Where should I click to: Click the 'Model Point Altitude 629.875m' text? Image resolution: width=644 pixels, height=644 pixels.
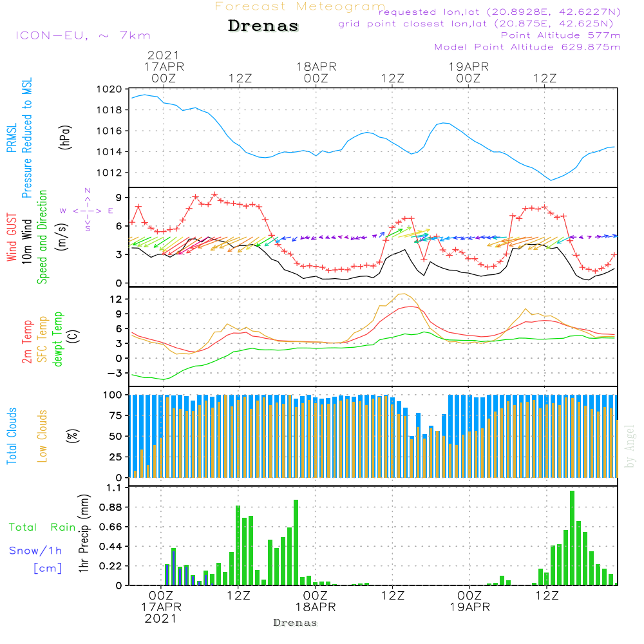pos(527,47)
